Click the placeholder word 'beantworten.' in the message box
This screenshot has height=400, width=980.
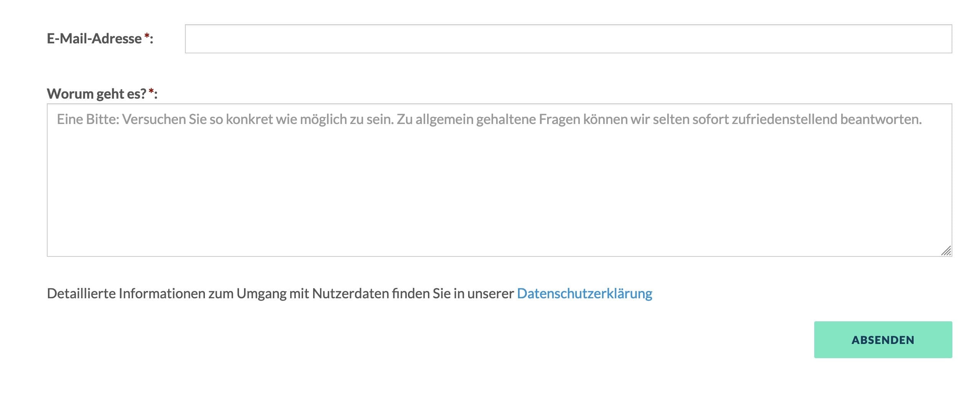click(x=881, y=119)
